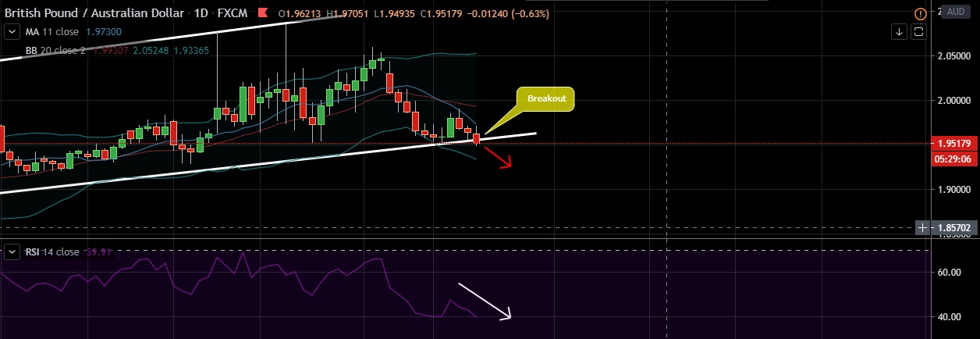Image resolution: width=980 pixels, height=339 pixels.
Task: Maximize the chart pane
Action: 918,31
